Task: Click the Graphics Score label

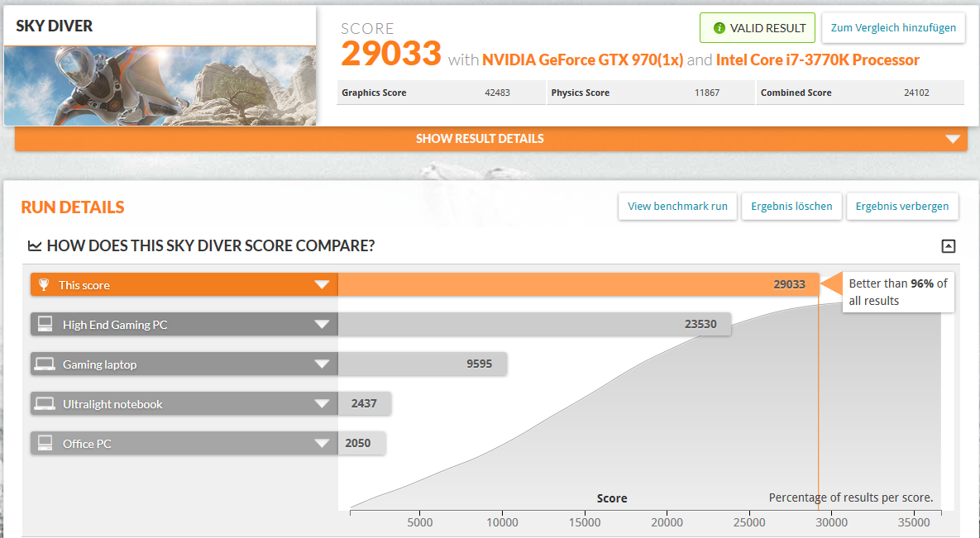Action: (374, 93)
